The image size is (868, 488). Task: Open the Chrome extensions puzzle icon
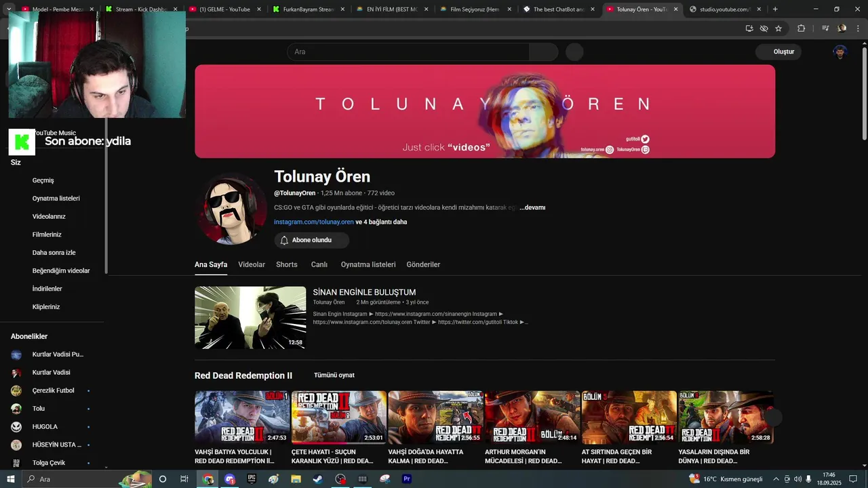[801, 28]
